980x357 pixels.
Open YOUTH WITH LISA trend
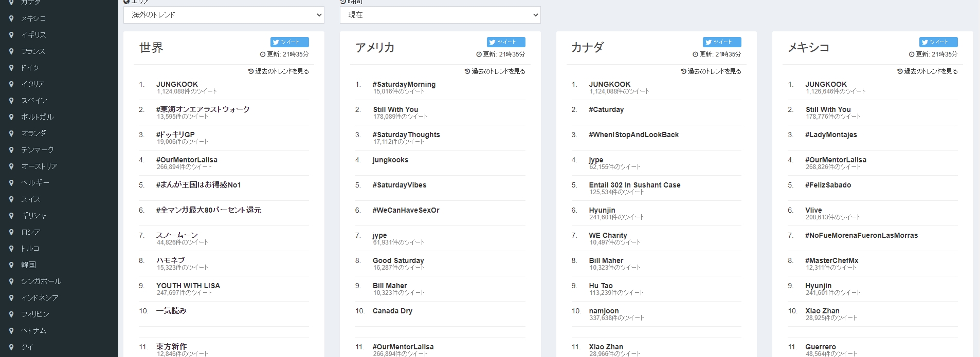coord(188,286)
